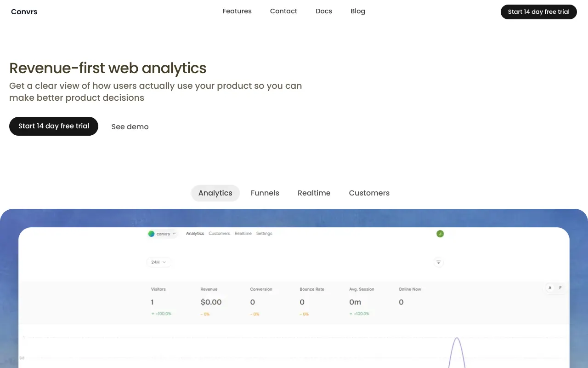The image size is (588, 368).
Task: Click the A toggle on the dashboard's right edge
Action: 550,288
